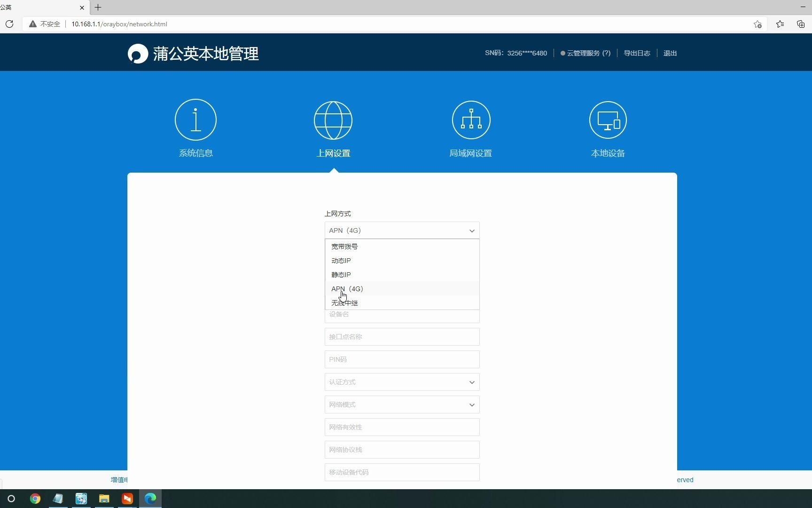The image size is (812, 508).
Task: Click the 网络有效性 input field
Action: pos(402,427)
